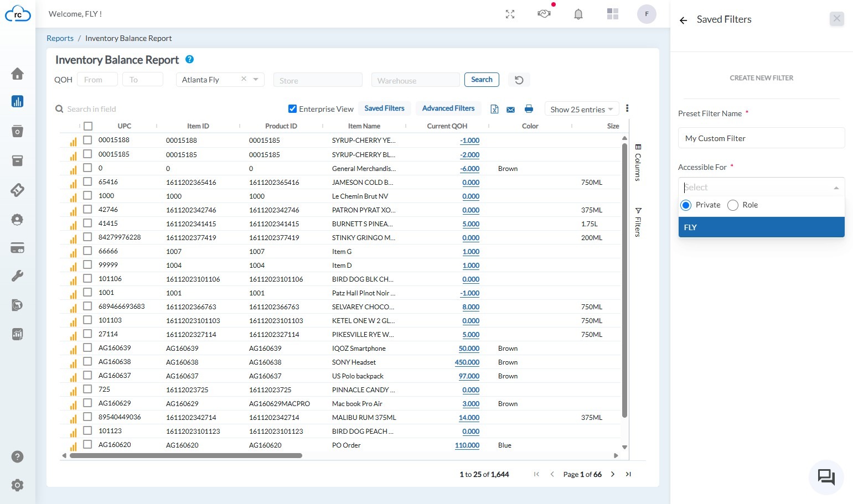853x504 pixels.
Task: Select the Role radio option
Action: coord(733,205)
